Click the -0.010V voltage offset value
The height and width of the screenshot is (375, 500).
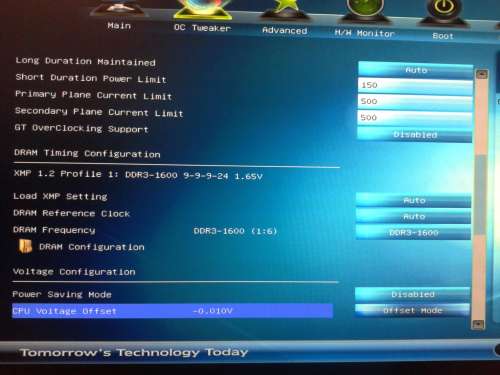point(212,311)
